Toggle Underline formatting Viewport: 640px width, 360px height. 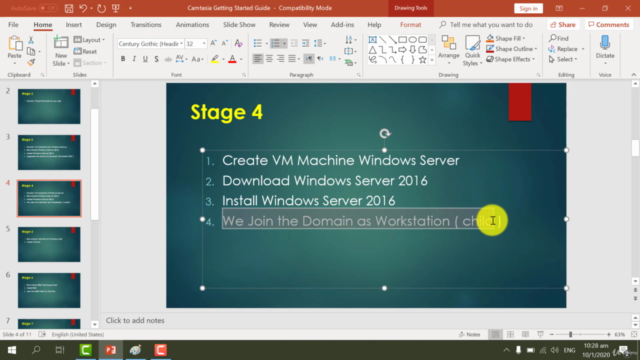pos(145,59)
